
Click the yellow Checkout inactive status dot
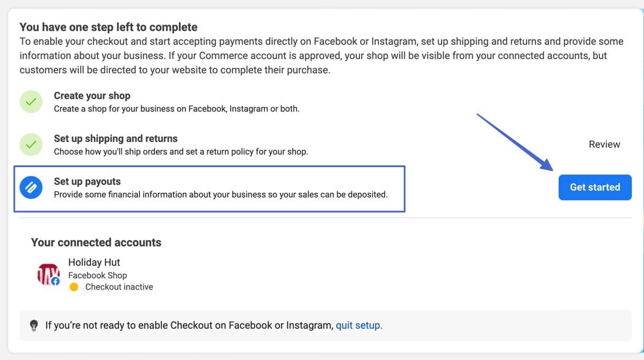coord(74,287)
